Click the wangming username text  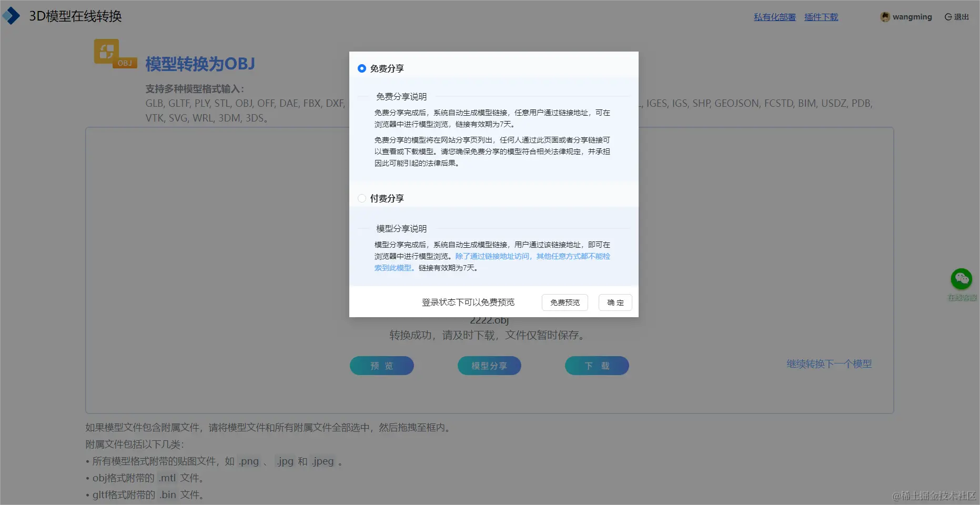click(911, 16)
